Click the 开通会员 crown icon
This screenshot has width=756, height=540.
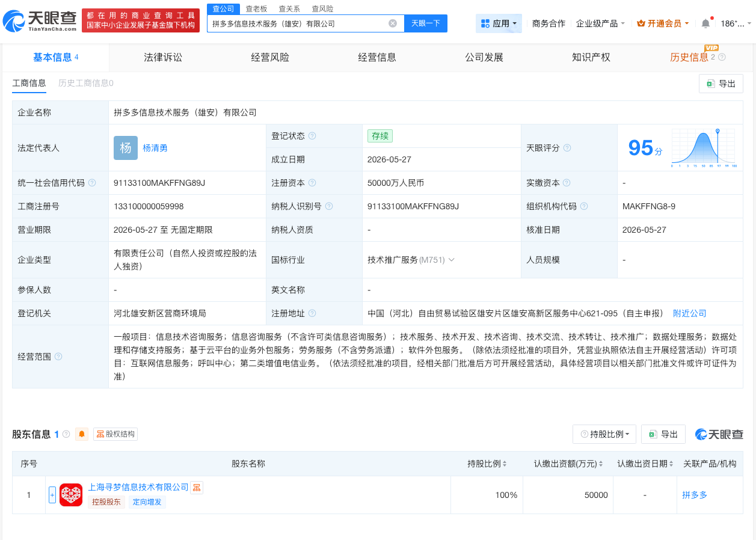(641, 23)
